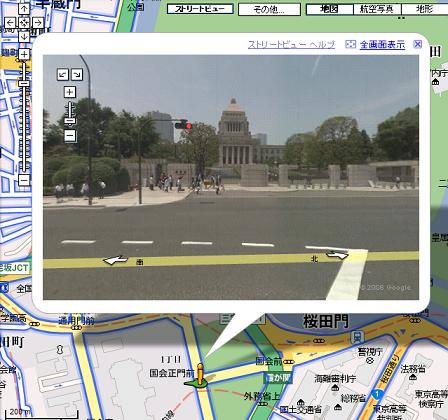448x420 pixels.
Task: Pan the map right with arrow button
Action: click(x=38, y=23)
